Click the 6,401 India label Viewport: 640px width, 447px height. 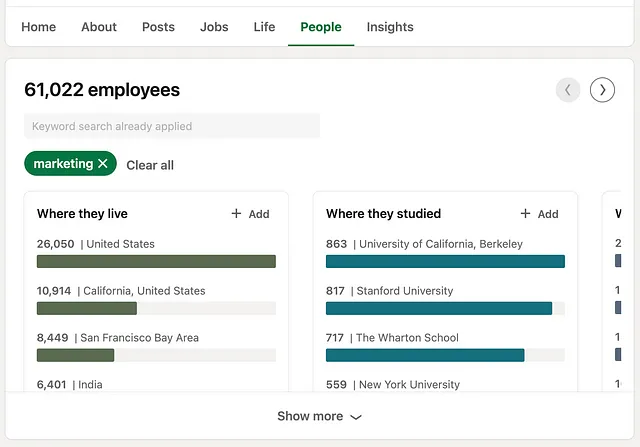69,385
